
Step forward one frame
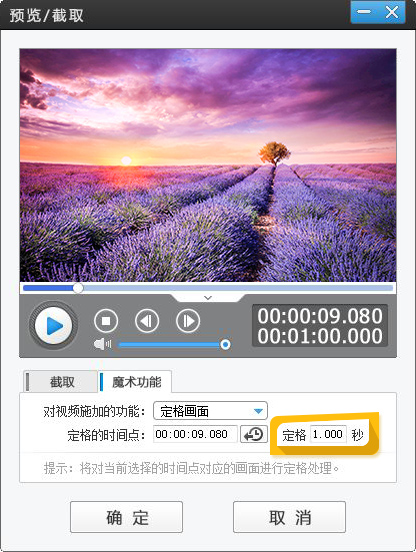point(188,321)
